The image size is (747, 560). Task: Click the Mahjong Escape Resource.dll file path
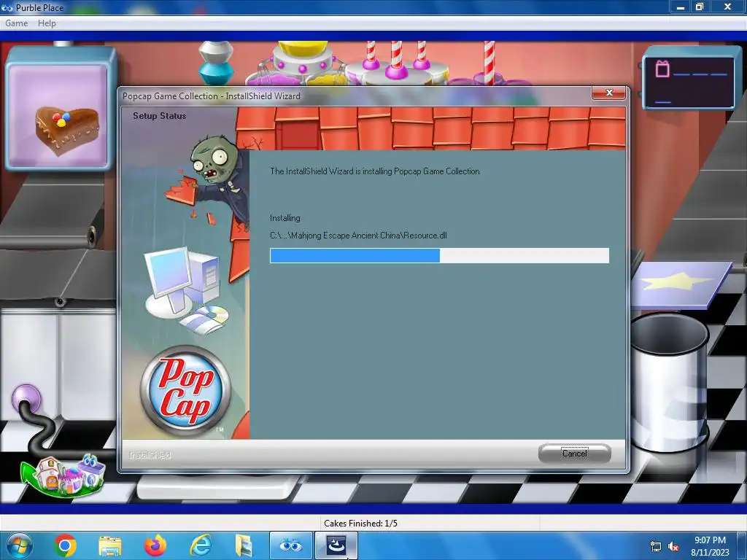[x=358, y=236]
